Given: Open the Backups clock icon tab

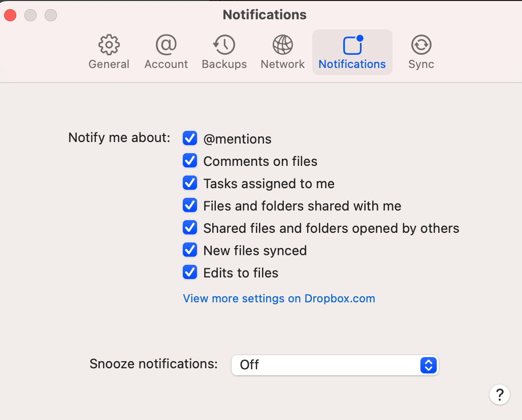Looking at the screenshot, I should point(224,45).
